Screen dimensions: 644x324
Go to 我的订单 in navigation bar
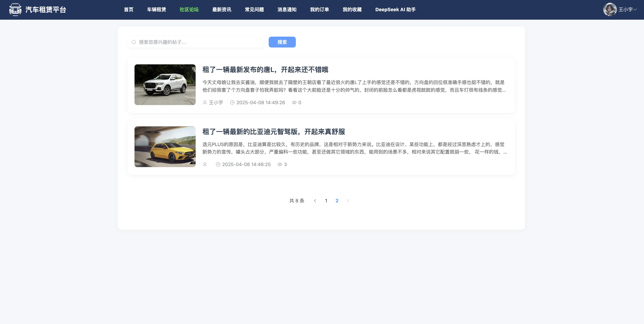(319, 9)
